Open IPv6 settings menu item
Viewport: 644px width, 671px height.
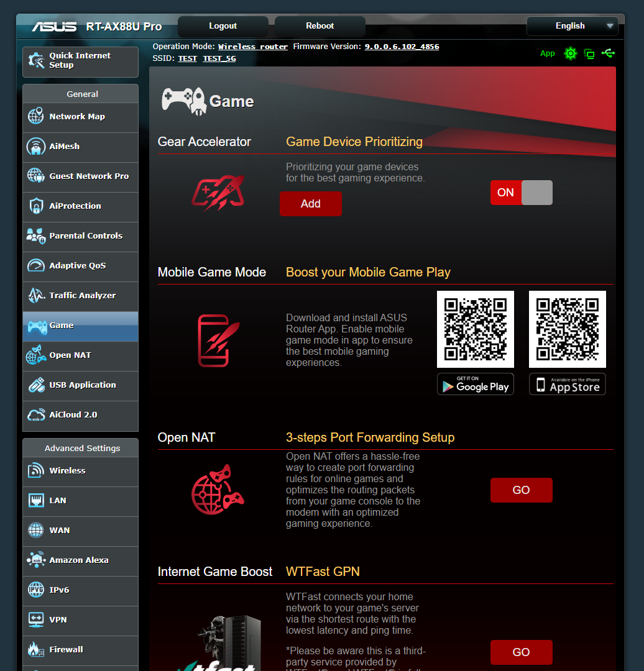pos(81,591)
